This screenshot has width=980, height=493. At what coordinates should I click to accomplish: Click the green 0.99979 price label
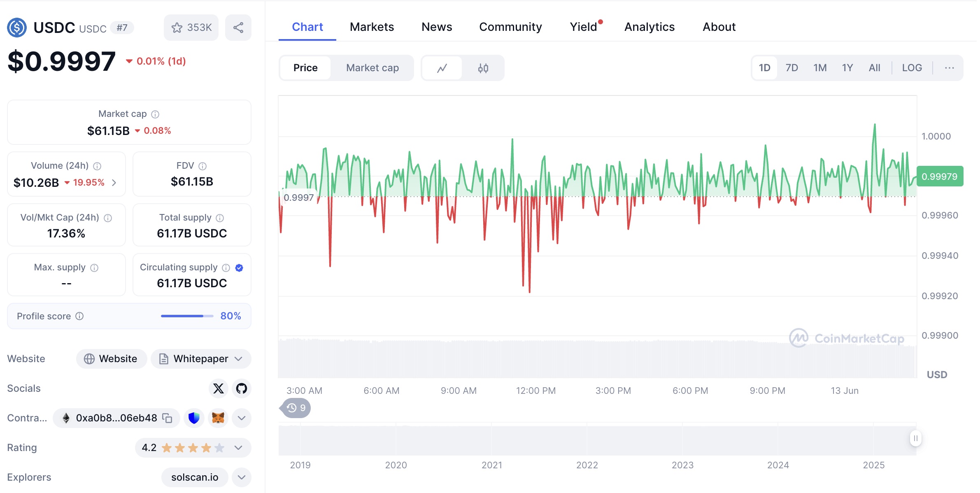click(940, 177)
